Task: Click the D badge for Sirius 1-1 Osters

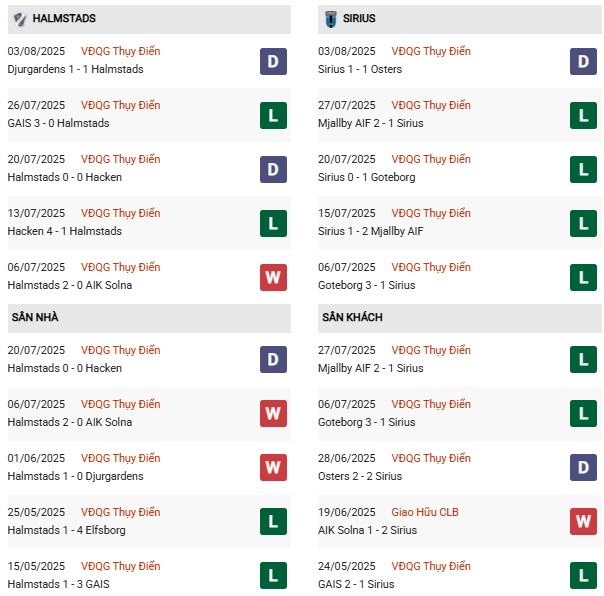Action: (583, 61)
